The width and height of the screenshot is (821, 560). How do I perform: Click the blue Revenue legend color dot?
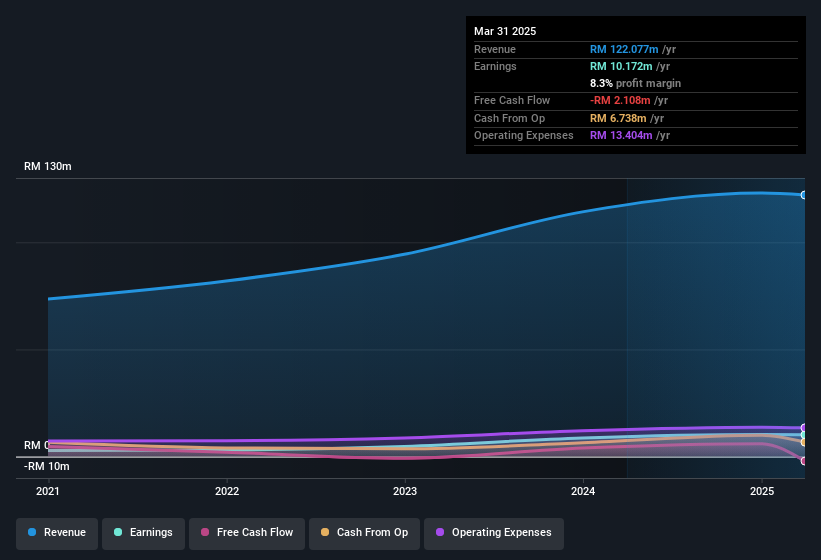click(32, 532)
